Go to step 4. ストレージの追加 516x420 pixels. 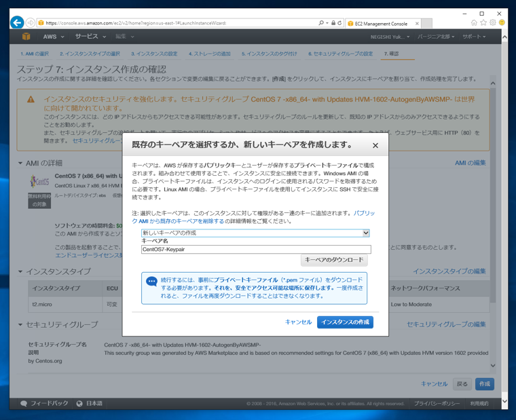tap(210, 54)
